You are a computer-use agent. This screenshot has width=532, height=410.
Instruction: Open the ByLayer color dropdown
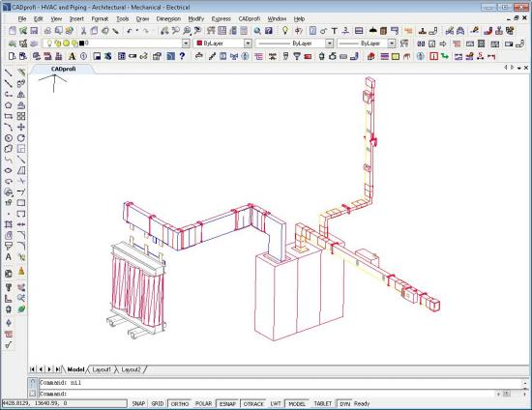(248, 44)
